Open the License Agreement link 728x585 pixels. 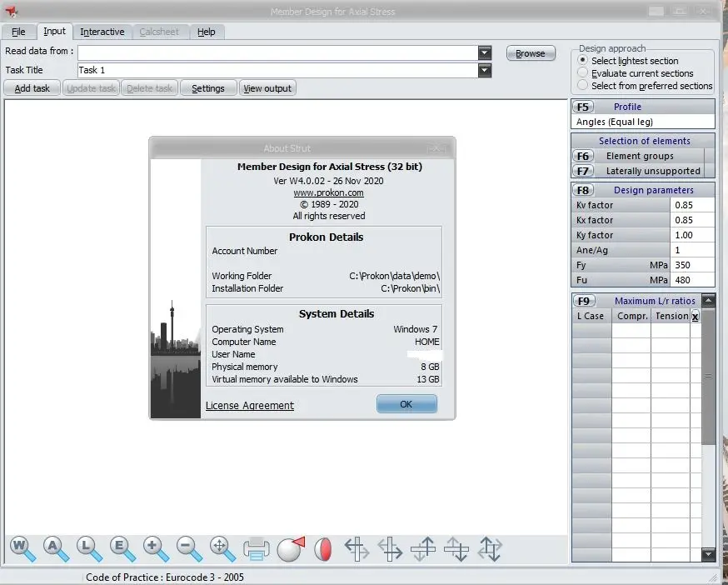250,406
